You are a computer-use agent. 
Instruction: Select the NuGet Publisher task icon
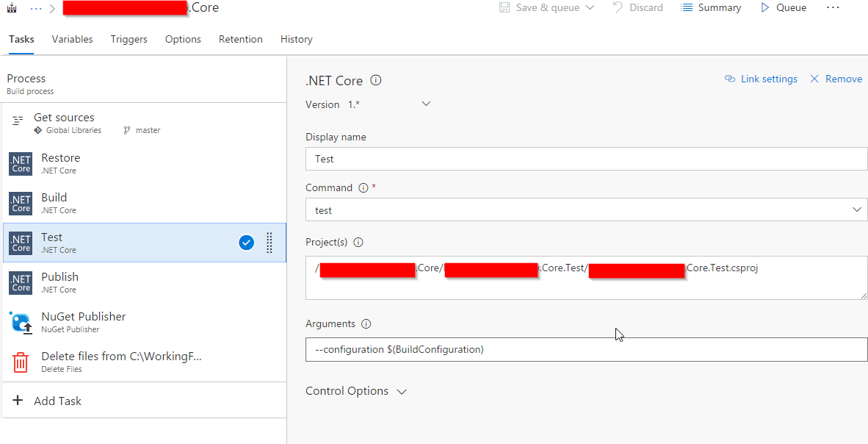click(21, 323)
